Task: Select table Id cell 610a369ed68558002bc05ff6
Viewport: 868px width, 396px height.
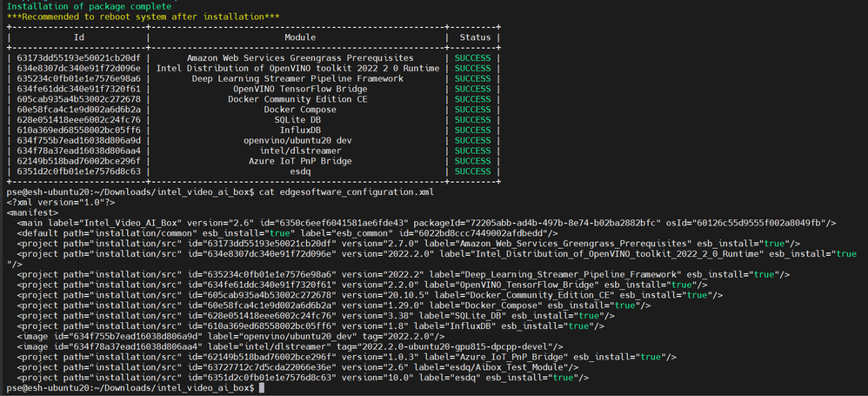Action: pyautogui.click(x=78, y=131)
